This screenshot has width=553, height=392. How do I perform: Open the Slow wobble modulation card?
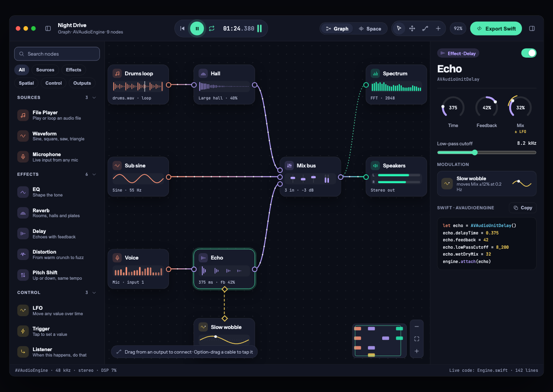[487, 184]
